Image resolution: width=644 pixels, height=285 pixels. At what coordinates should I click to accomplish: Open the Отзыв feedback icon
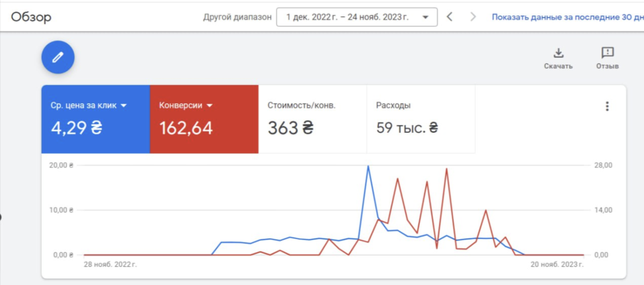tap(607, 58)
